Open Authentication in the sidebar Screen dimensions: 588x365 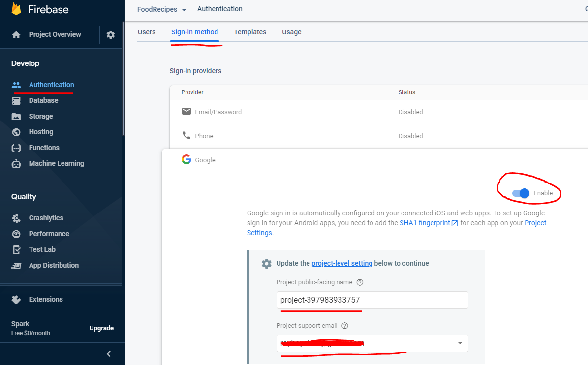tap(51, 85)
